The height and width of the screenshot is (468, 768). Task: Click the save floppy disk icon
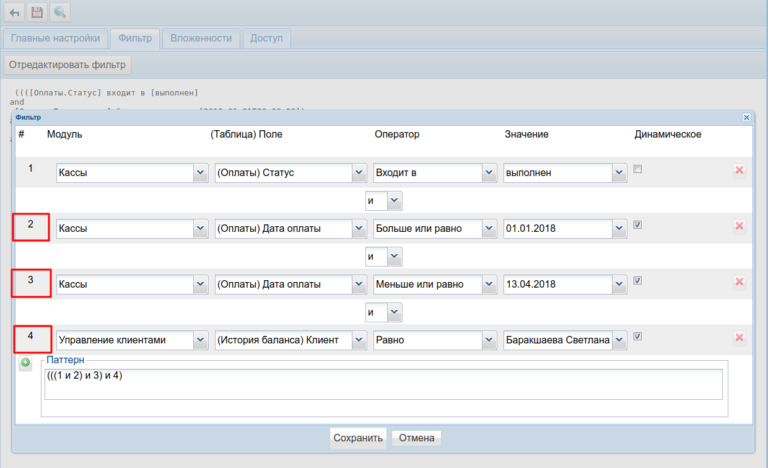pos(38,12)
